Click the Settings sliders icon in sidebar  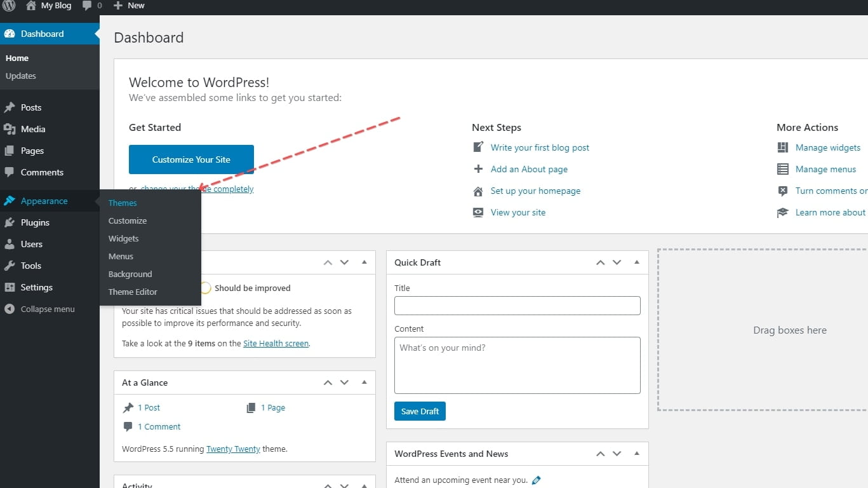[x=10, y=287]
